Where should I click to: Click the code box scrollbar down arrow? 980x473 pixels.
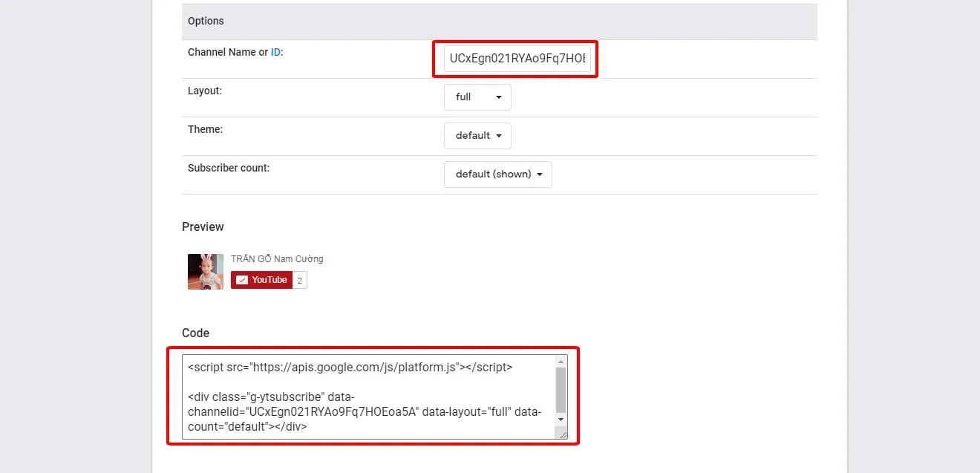pyautogui.click(x=561, y=420)
